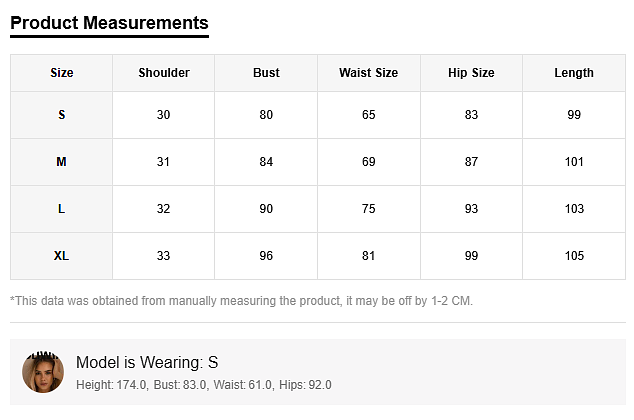The height and width of the screenshot is (420, 634).
Task: Select the M bust value 84
Action: pyautogui.click(x=266, y=162)
